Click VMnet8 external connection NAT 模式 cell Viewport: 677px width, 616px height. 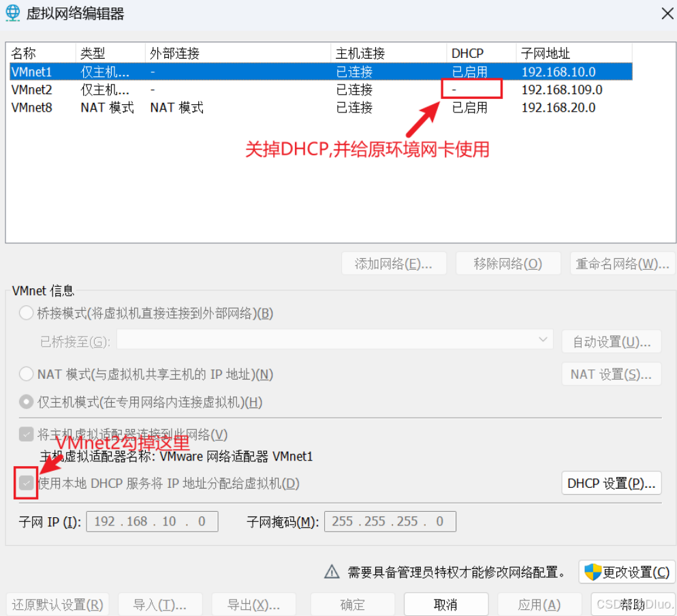coord(176,107)
